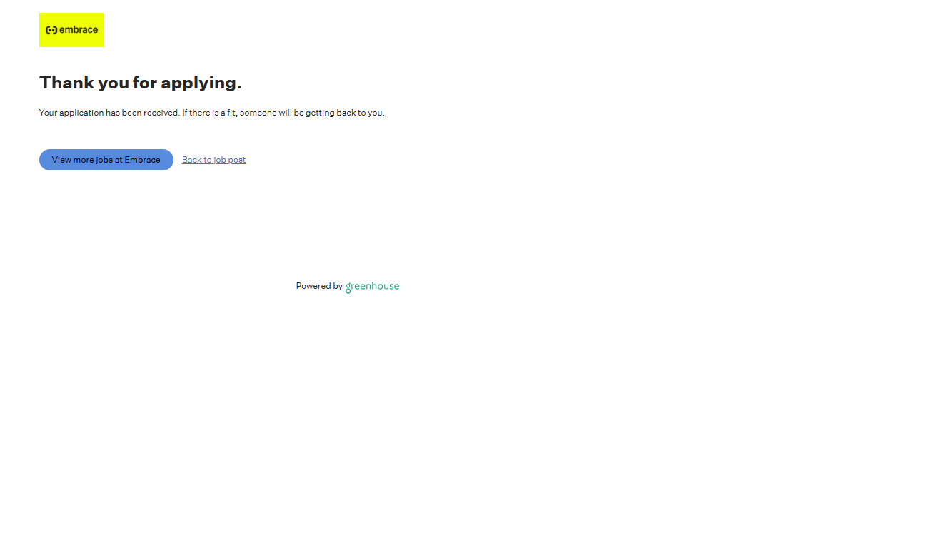Click 'someone will be getting back to you' text

point(312,113)
